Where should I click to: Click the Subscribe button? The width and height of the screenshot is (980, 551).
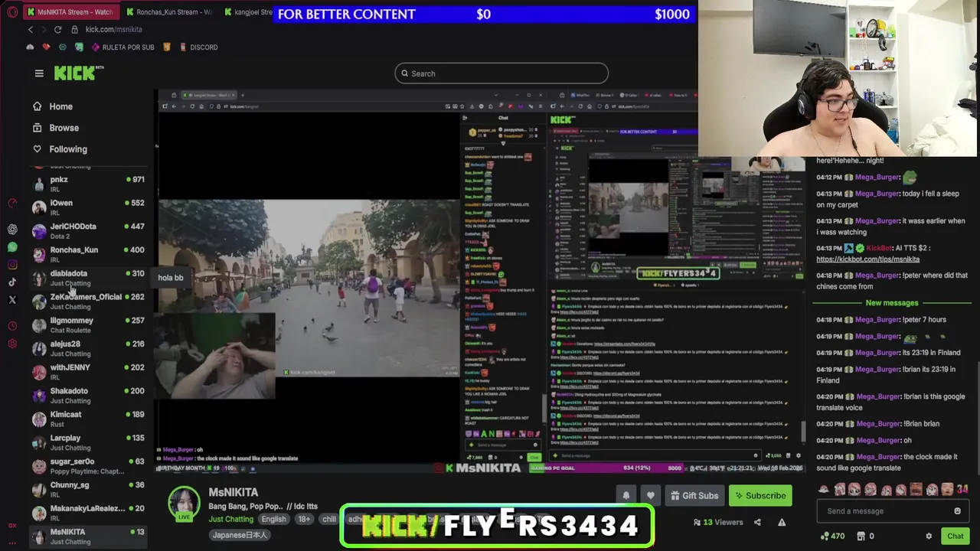click(760, 496)
